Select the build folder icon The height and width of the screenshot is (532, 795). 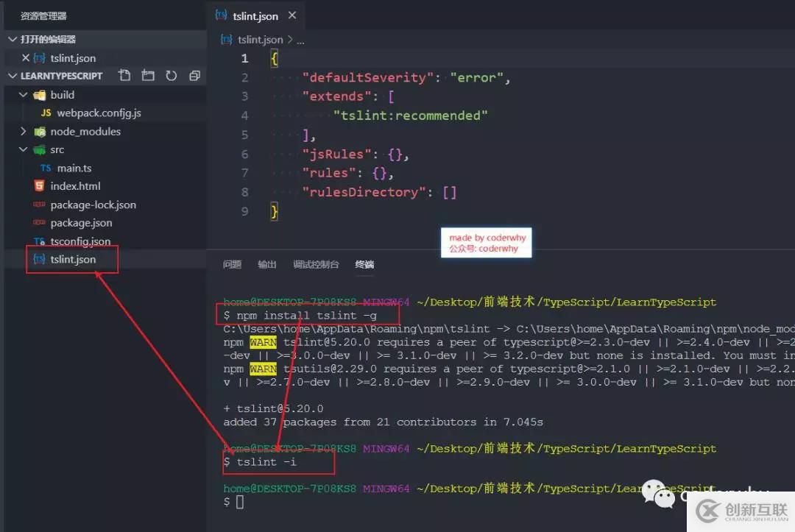tap(40, 95)
